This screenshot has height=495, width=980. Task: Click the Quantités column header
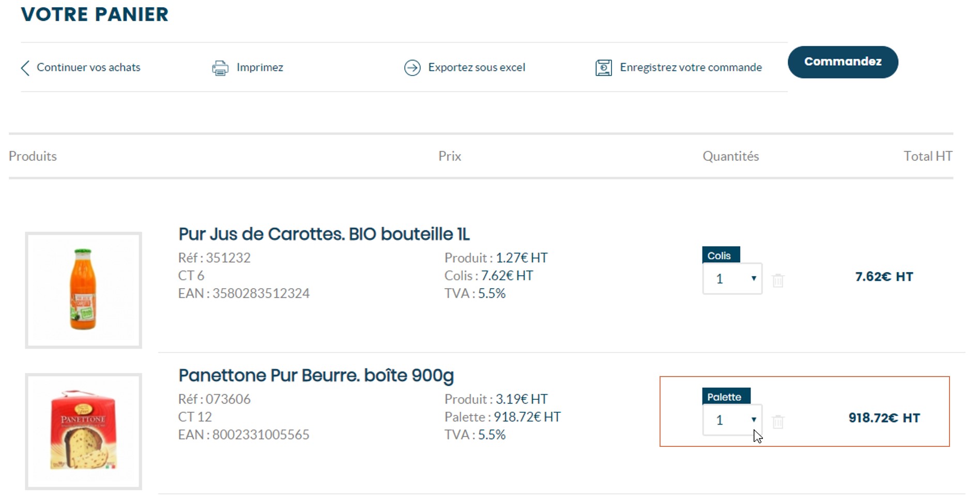(x=730, y=156)
